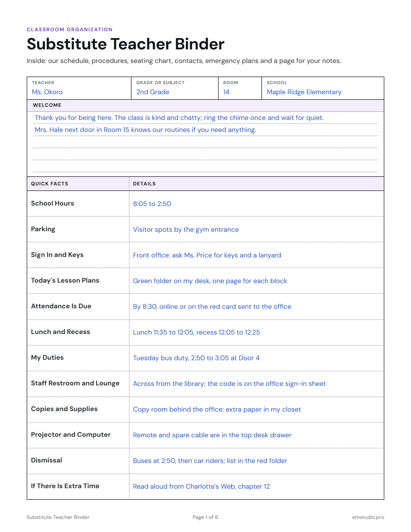Open the emstudio.pro footer link

coord(368,517)
